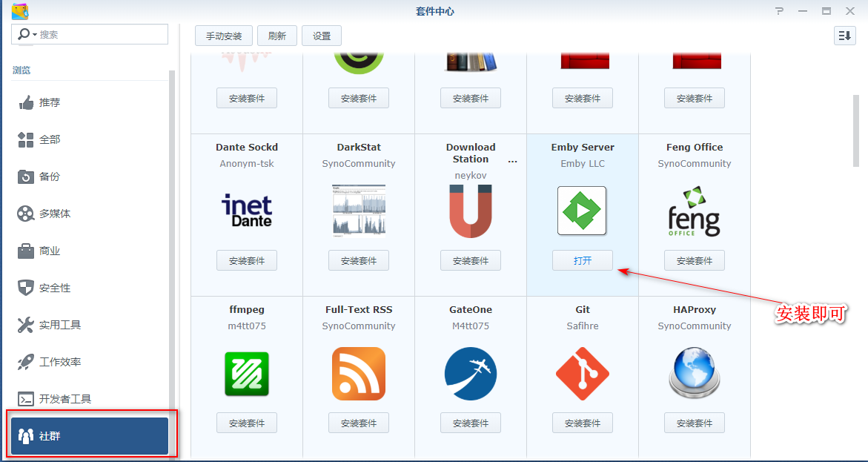Image resolution: width=868 pixels, height=462 pixels.
Task: Click the Emby Server green play icon
Action: [582, 211]
